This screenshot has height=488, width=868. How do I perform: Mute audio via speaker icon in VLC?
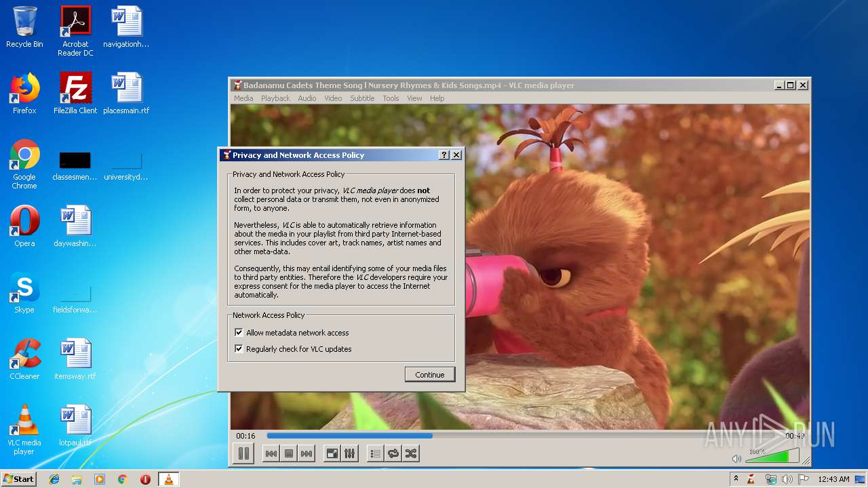(737, 459)
